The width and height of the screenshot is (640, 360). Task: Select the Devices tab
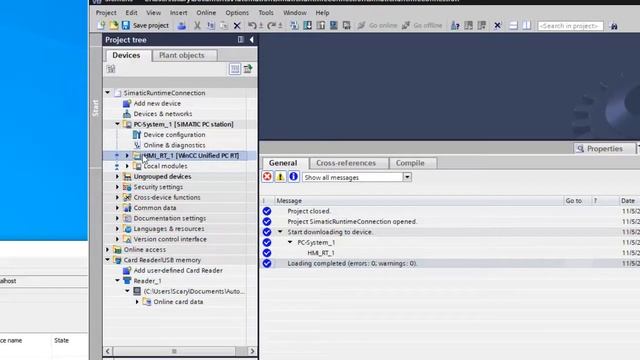pyautogui.click(x=126, y=55)
